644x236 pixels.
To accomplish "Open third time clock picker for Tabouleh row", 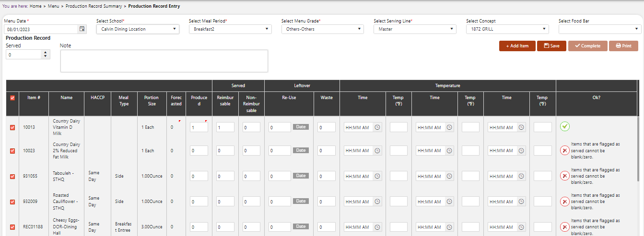I will [x=521, y=176].
